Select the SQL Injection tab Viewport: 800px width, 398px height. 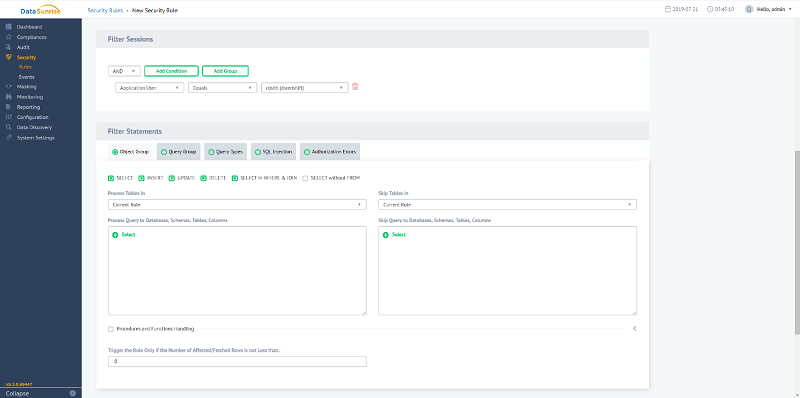(x=273, y=152)
